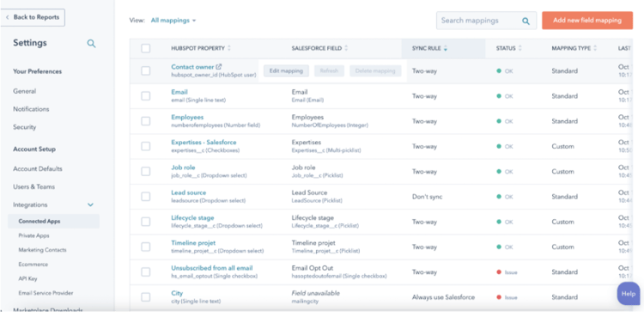
Task: Check the Timeline projet row checkbox
Action: tap(146, 247)
